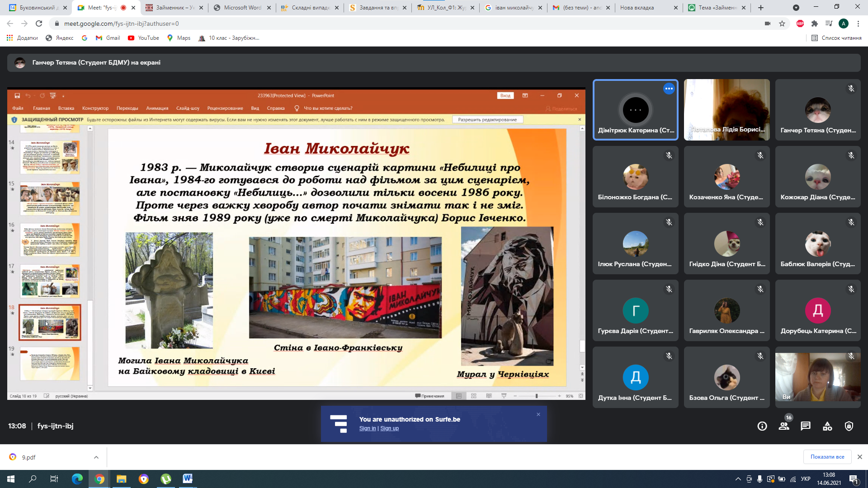The width and height of the screenshot is (868, 488).
Task: Select Потапова Лідія video tile
Action: (726, 110)
